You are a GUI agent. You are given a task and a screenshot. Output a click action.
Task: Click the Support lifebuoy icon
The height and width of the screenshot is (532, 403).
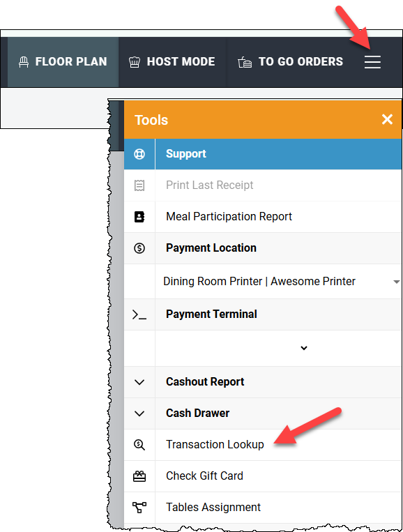pyautogui.click(x=139, y=154)
